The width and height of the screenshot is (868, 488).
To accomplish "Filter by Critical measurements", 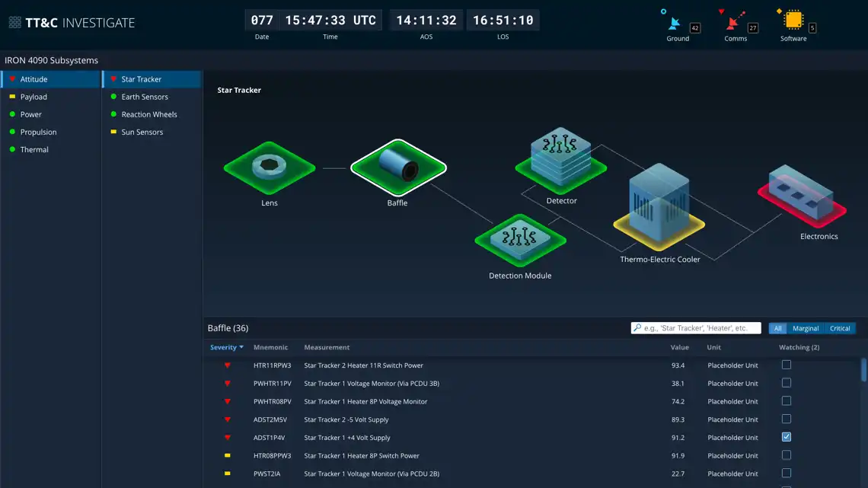I will [840, 328].
